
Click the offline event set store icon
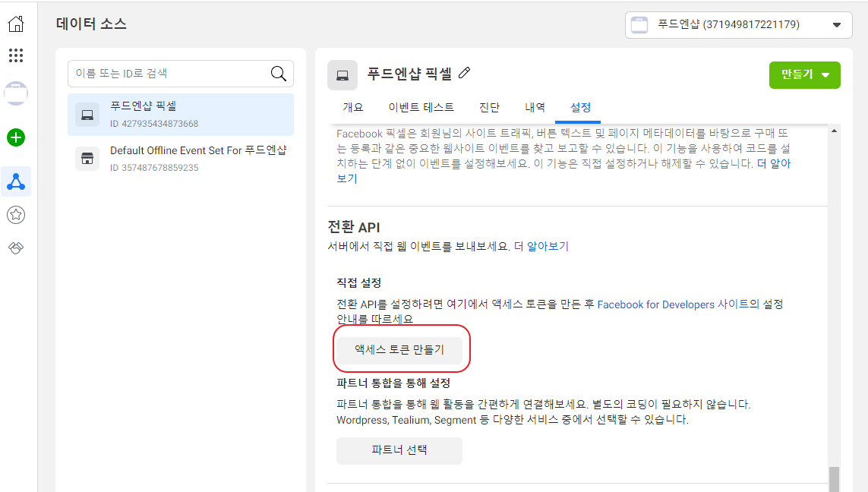tap(87, 158)
